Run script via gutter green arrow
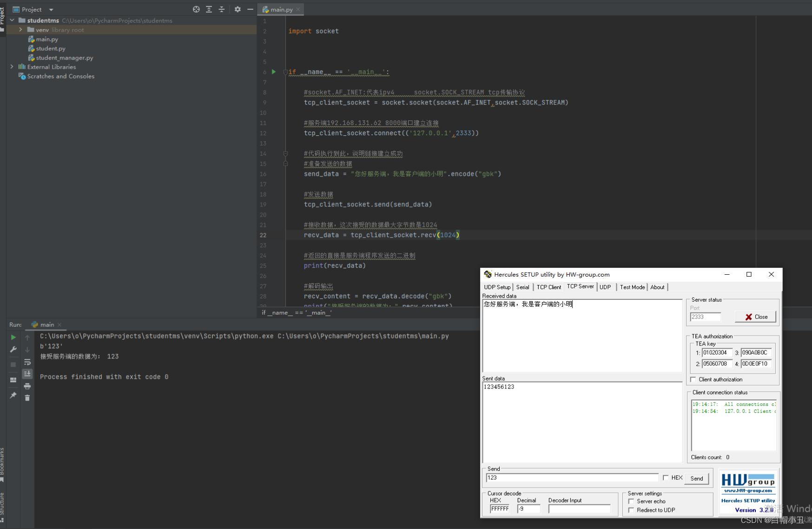Viewport: 812px width, 529px height. tap(274, 72)
